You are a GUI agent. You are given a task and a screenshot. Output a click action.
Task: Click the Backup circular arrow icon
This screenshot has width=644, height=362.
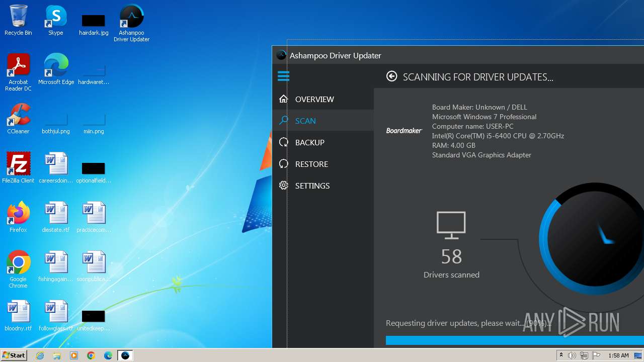284,142
